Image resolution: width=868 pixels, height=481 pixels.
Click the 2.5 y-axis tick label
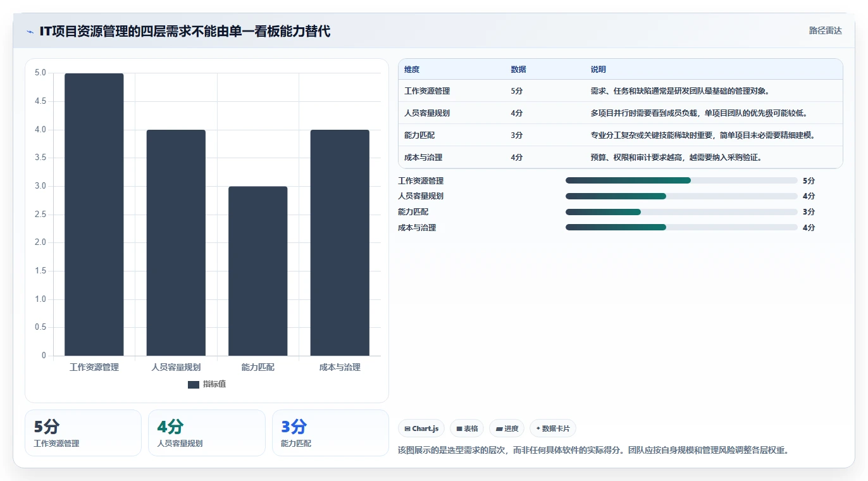(40, 215)
